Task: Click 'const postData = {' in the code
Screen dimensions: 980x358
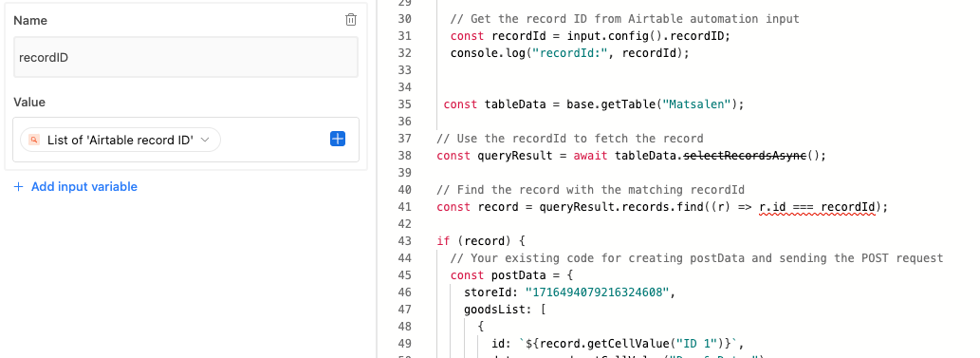Action: coord(511,275)
